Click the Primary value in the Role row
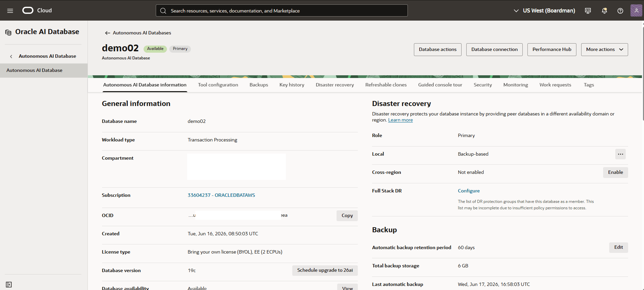Image resolution: width=644 pixels, height=290 pixels. click(466, 135)
